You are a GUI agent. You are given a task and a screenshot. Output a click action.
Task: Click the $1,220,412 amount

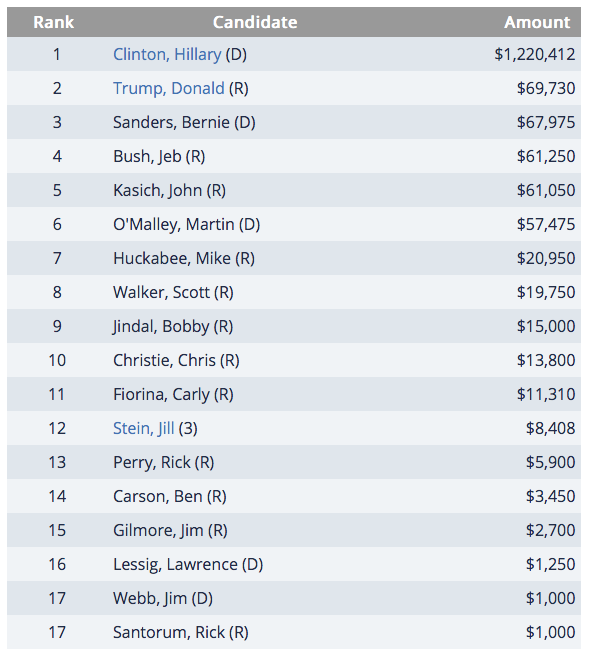(535, 54)
